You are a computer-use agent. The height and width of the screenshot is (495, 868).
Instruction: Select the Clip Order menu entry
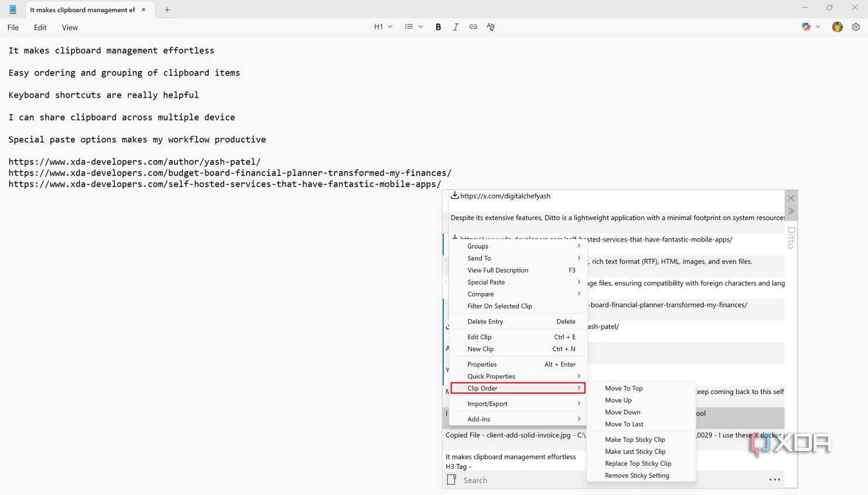(518, 388)
